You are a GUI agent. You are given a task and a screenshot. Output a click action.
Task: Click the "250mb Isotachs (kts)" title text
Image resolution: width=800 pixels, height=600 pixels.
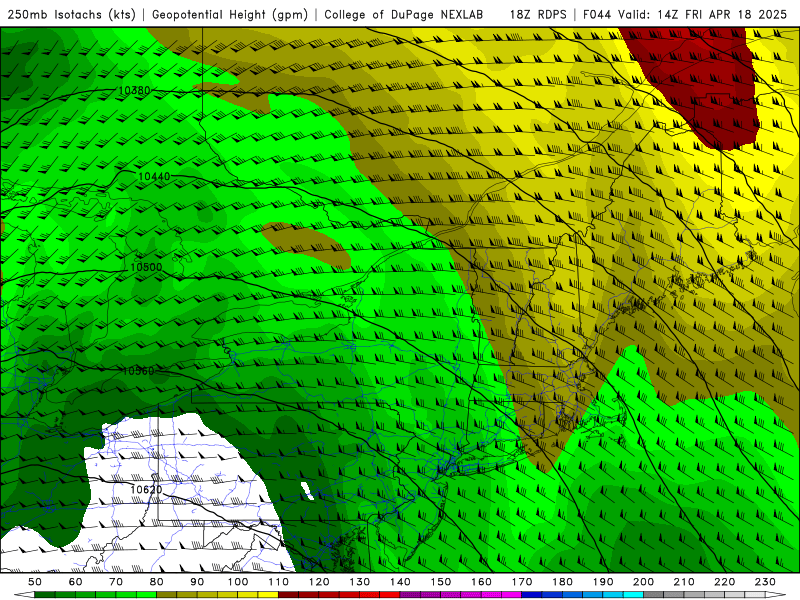point(71,14)
